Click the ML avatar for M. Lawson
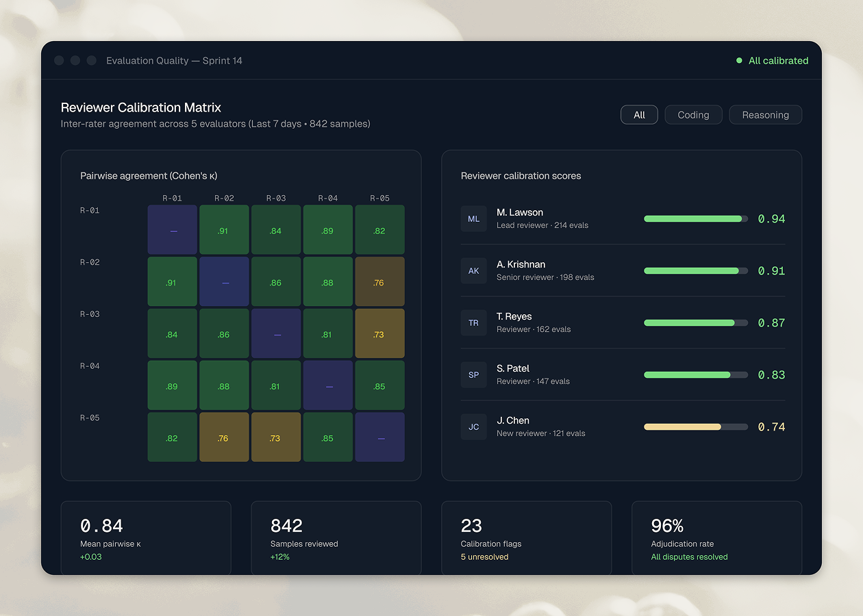The width and height of the screenshot is (863, 616). point(474,219)
